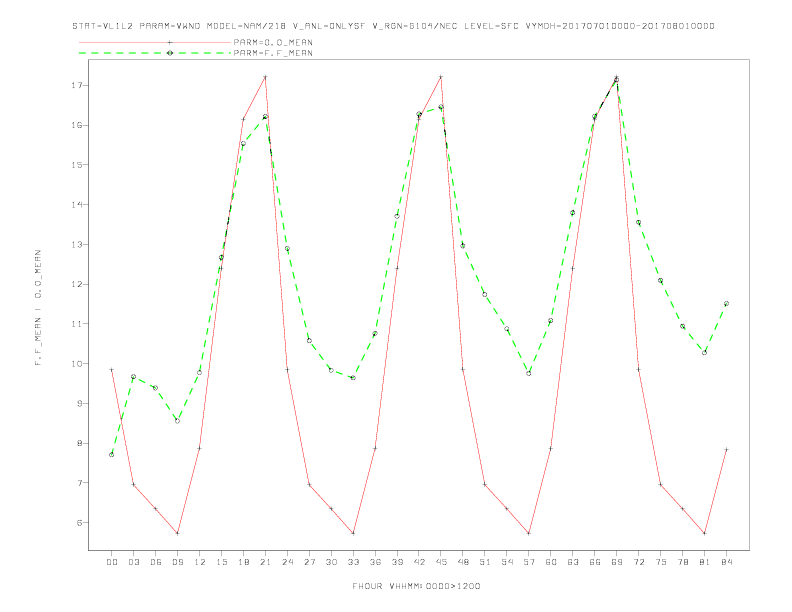
Task: Click x-axis forecast hour label 24
Action: pyautogui.click(x=287, y=562)
